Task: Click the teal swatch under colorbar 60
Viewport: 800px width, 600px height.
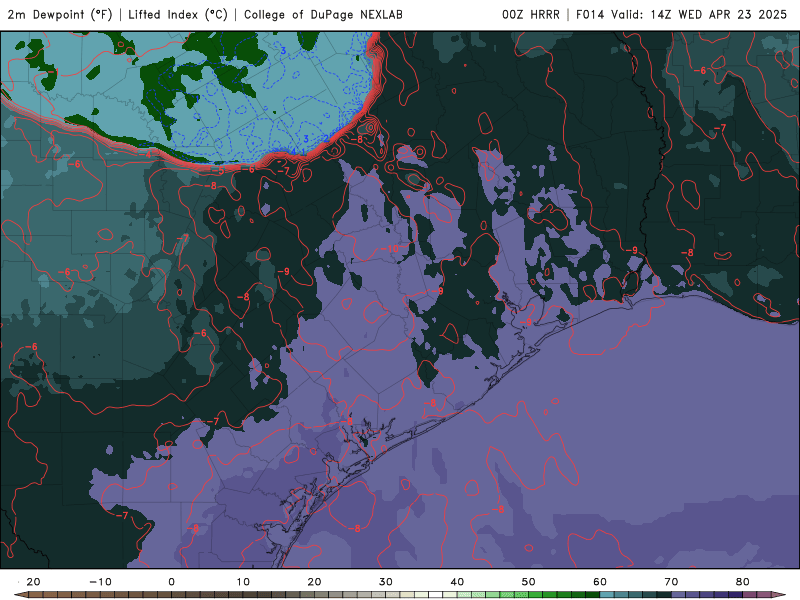Action: [607, 594]
